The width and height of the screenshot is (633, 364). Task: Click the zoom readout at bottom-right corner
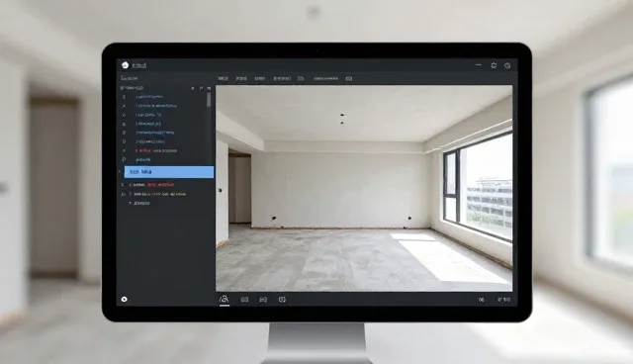503,300
